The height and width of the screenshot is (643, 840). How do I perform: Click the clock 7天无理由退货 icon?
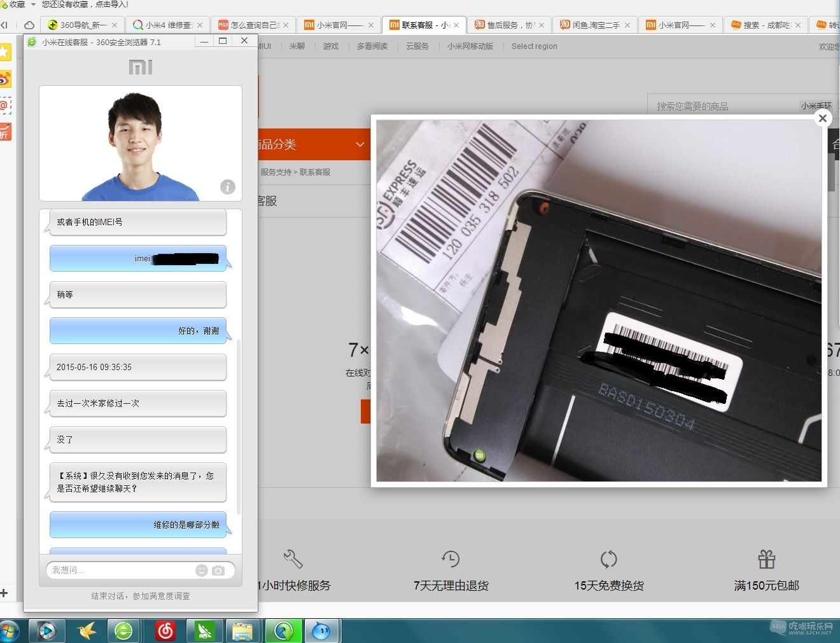click(x=451, y=559)
